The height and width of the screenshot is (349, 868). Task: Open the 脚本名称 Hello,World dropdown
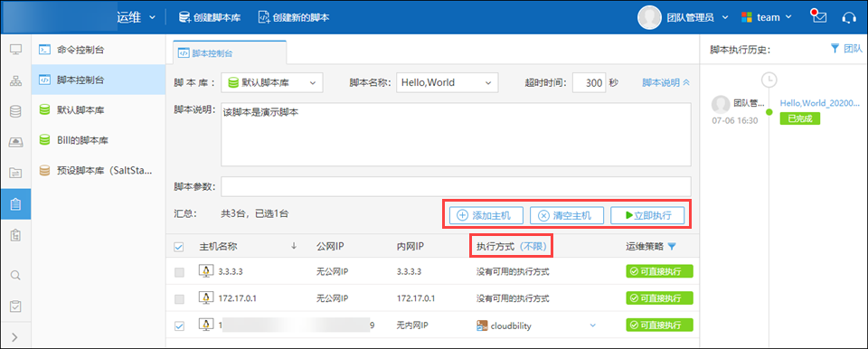[448, 82]
